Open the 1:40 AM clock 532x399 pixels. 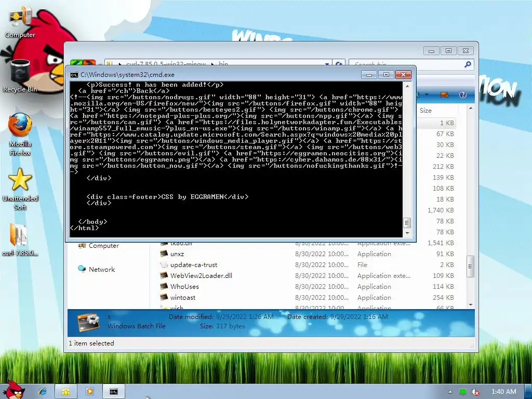(504, 392)
